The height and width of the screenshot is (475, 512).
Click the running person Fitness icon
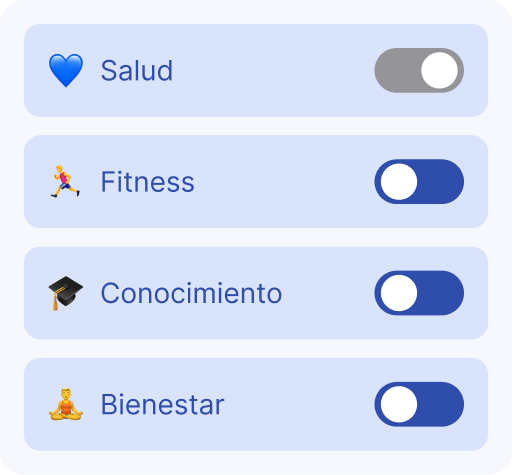point(66,182)
